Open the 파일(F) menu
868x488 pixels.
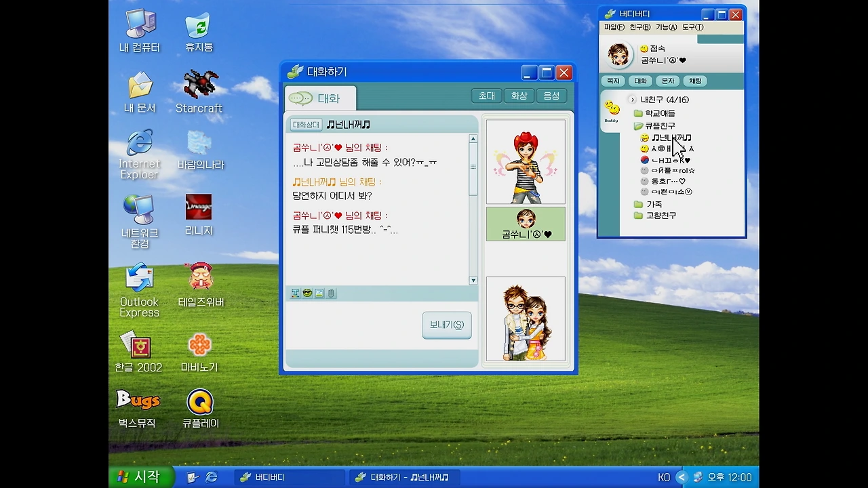[614, 27]
